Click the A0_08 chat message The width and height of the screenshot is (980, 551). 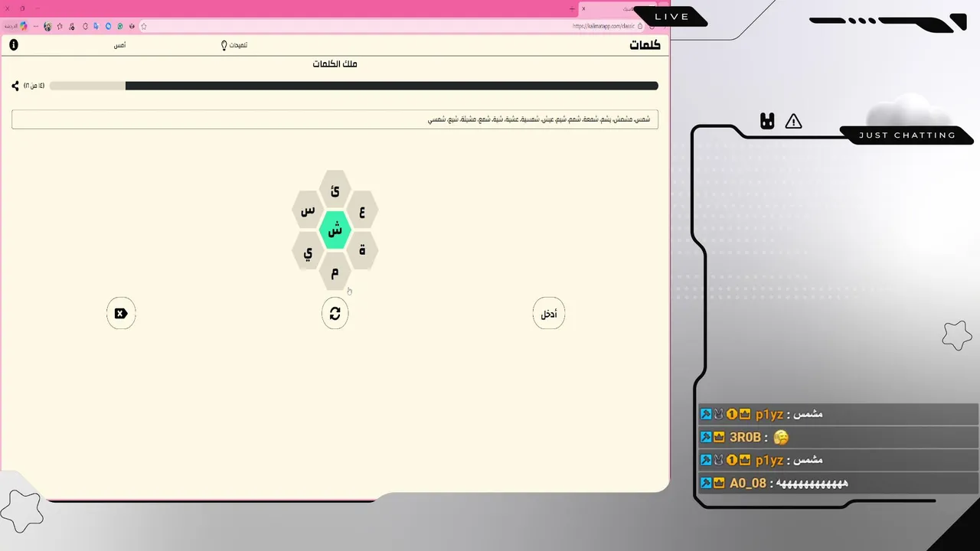tap(838, 483)
